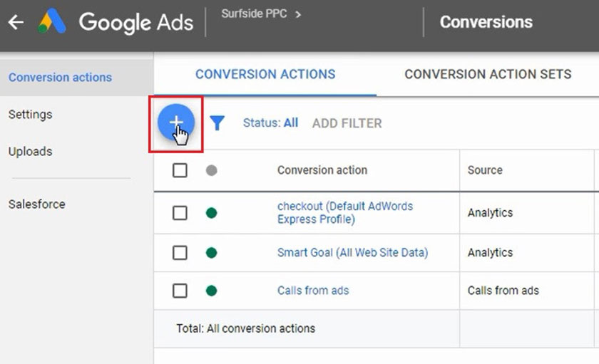The image size is (599, 364).
Task: Click green status dot for Calls from ads
Action: tap(211, 291)
